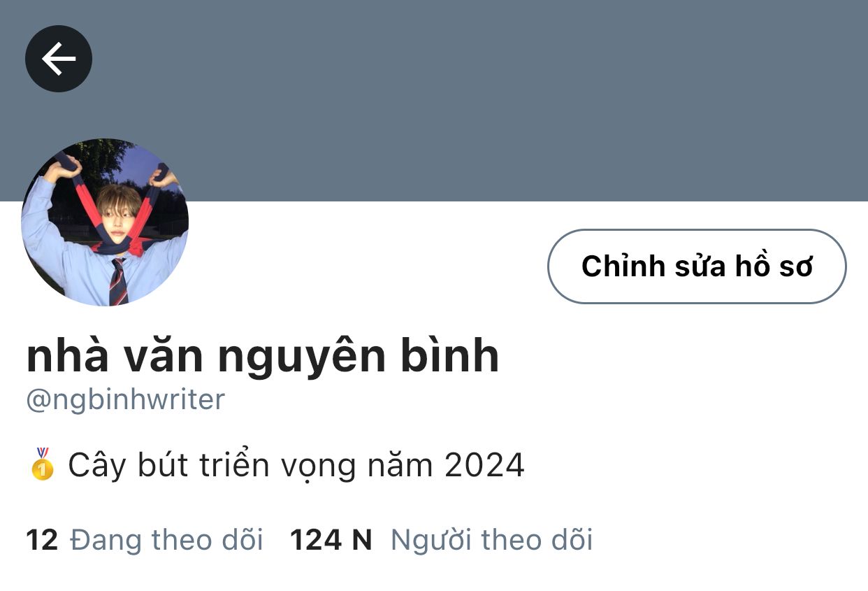Viewport: 868px width, 591px height.
Task: Open the Đang theo dõi following list
Action: (x=166, y=540)
